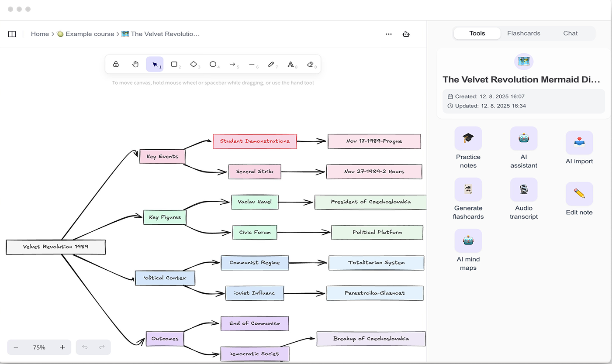Viewport: 612px width, 364px height.
Task: Select the pencil draw tool
Action: point(271,64)
